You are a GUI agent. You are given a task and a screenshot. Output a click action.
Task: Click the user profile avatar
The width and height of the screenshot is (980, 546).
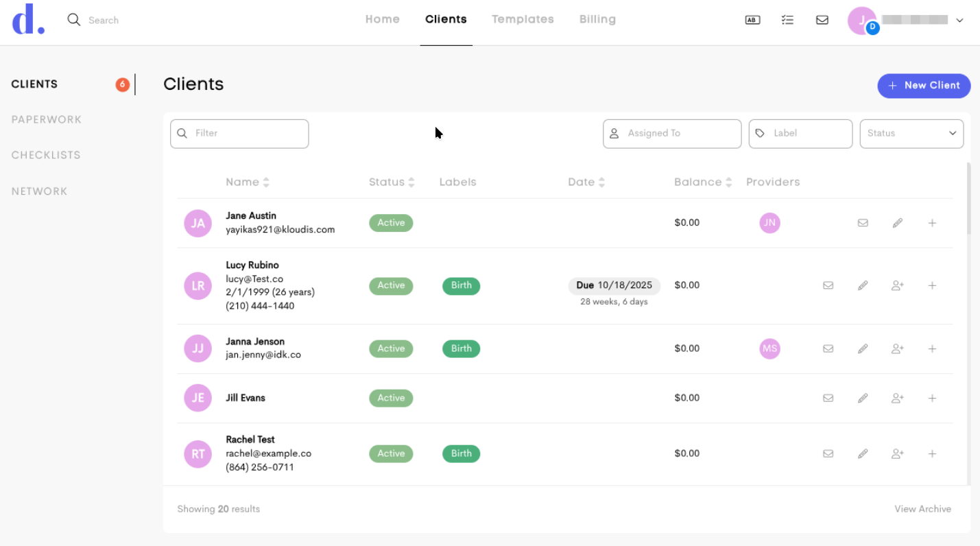pos(862,21)
